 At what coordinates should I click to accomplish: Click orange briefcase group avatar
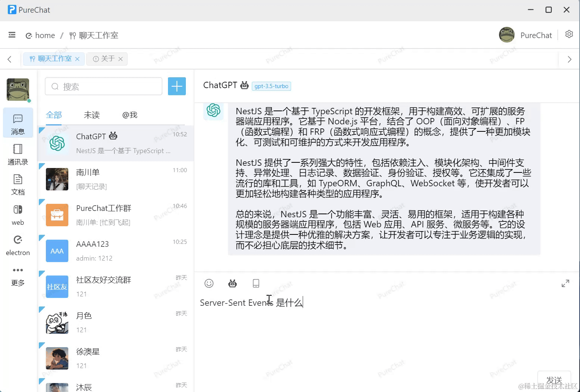[x=57, y=215]
